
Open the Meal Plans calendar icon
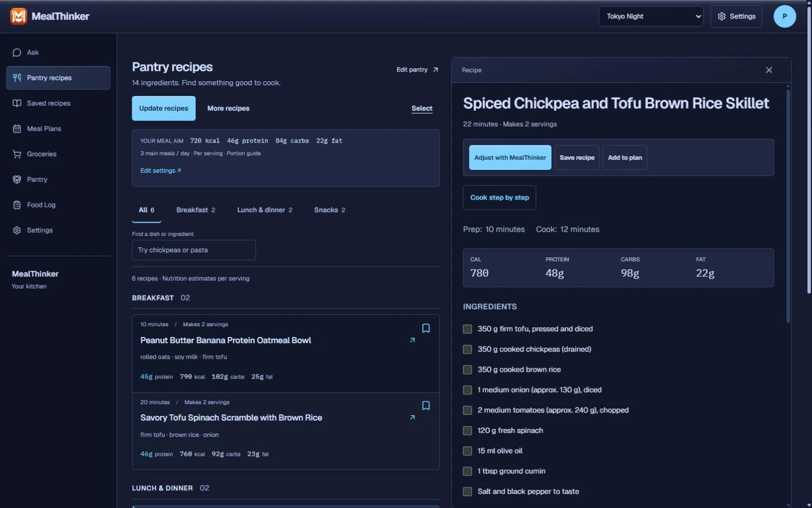(x=17, y=128)
